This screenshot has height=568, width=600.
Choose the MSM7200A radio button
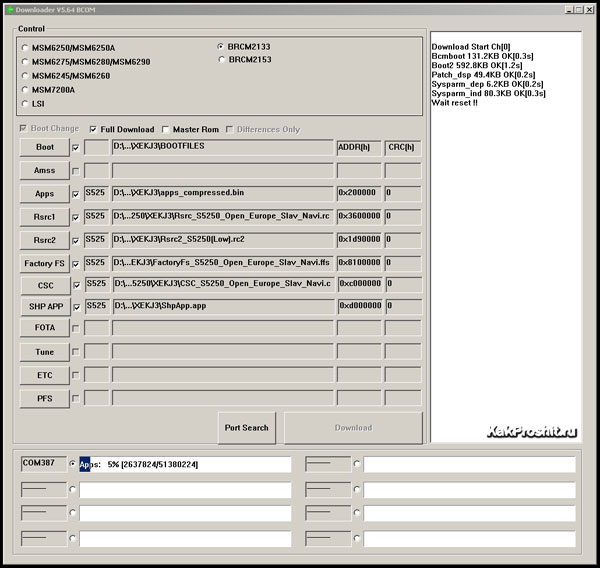coord(25,90)
